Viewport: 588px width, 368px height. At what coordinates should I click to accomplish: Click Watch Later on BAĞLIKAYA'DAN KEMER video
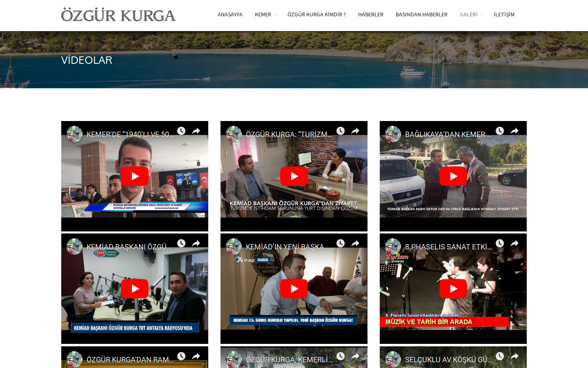[x=500, y=131]
